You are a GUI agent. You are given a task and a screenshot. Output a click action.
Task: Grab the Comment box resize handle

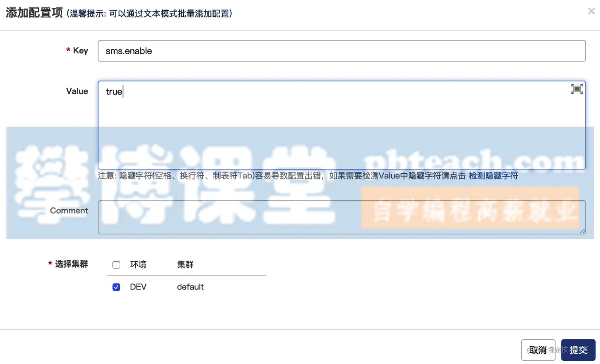point(582,231)
